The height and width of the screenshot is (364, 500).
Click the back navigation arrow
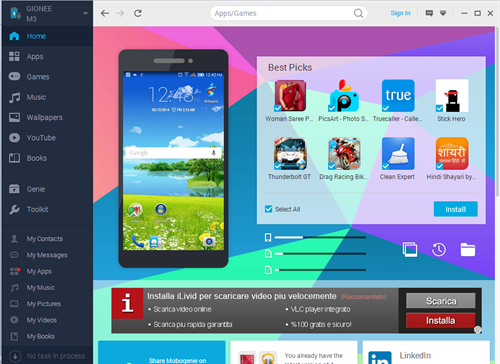click(105, 13)
